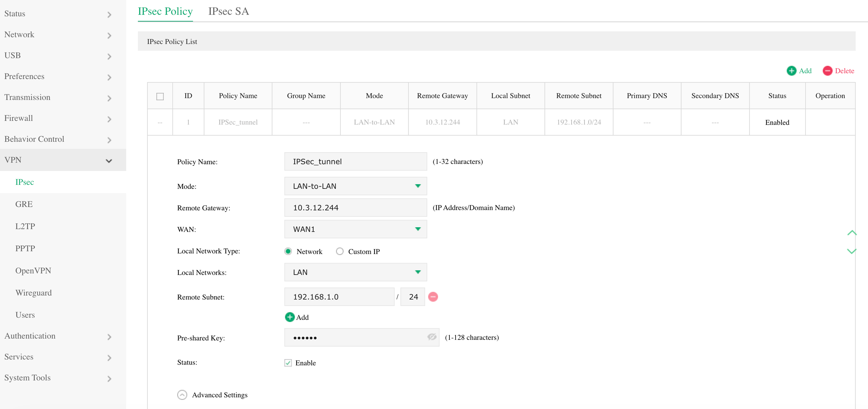Remove the 192.168.1.0 remote subnet entry

pos(433,297)
